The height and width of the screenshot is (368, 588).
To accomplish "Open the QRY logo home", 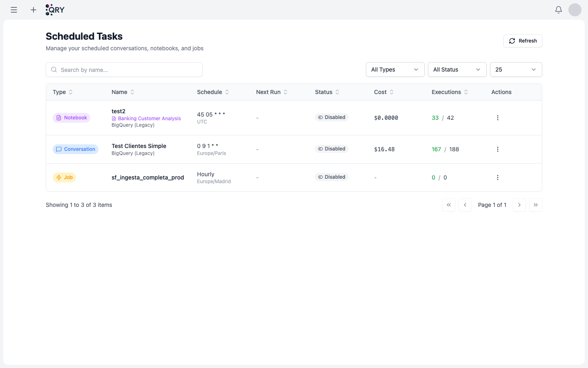I will click(55, 10).
